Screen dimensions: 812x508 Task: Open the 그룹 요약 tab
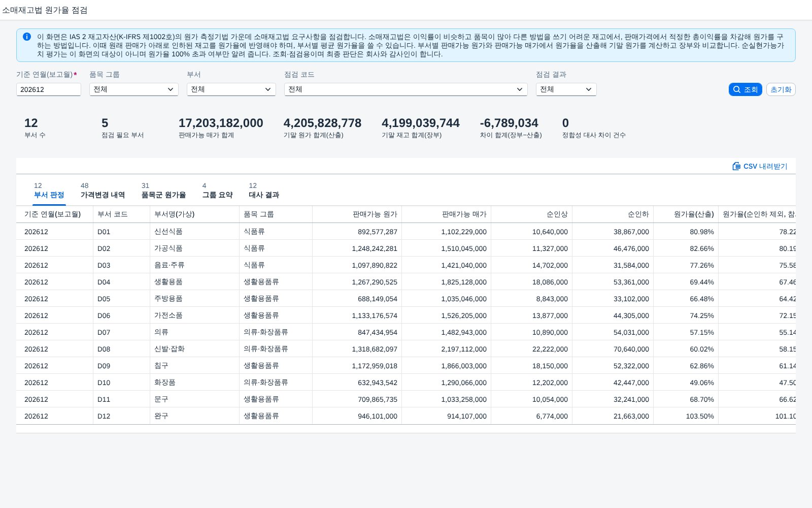pos(217,190)
